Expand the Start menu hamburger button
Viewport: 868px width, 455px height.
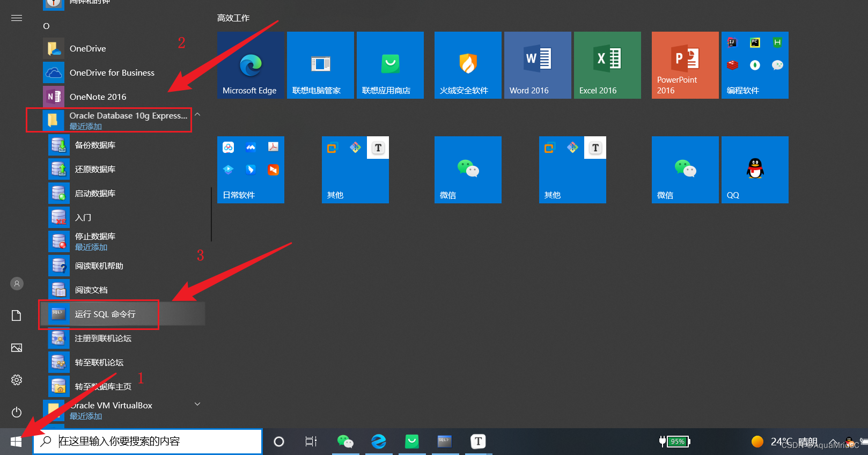pos(17,18)
